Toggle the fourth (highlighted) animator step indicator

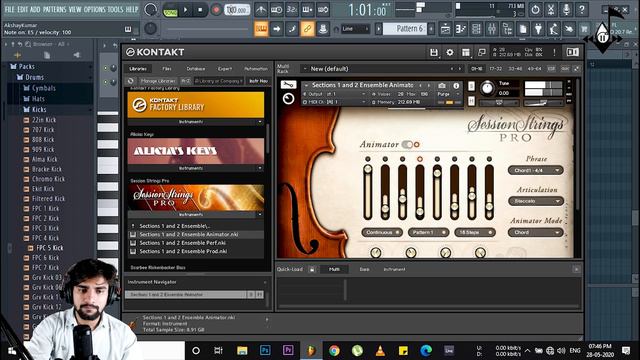tap(420, 159)
